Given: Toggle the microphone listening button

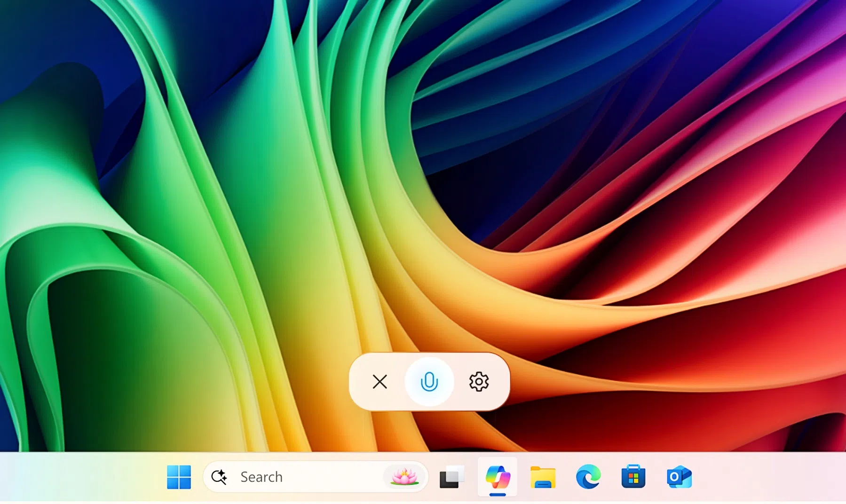Looking at the screenshot, I should click(x=429, y=381).
